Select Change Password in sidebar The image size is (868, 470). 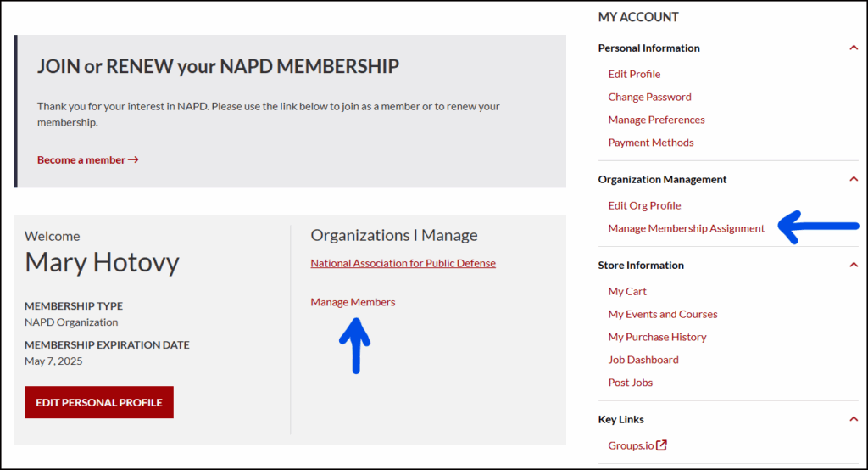tap(649, 97)
